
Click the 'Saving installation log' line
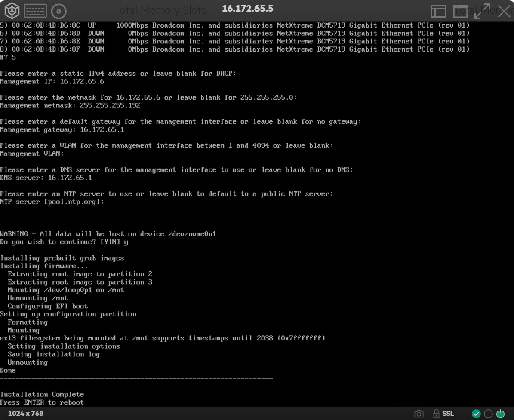tap(54, 354)
